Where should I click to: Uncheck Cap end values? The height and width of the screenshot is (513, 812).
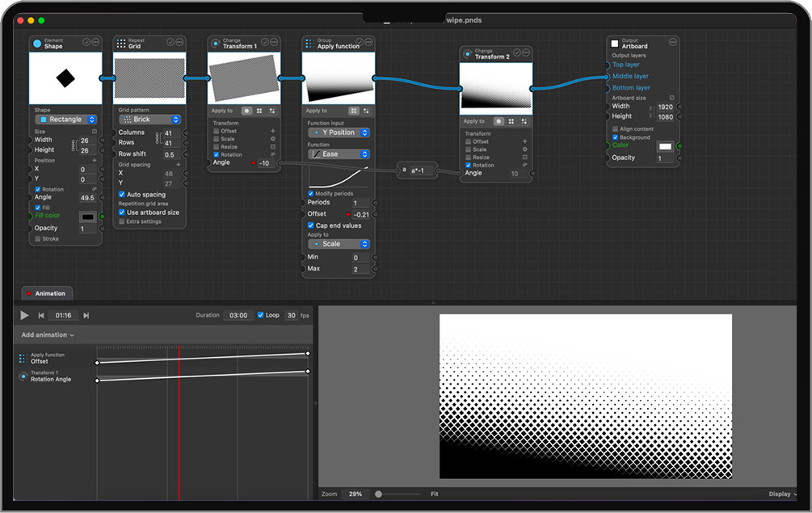coord(311,225)
